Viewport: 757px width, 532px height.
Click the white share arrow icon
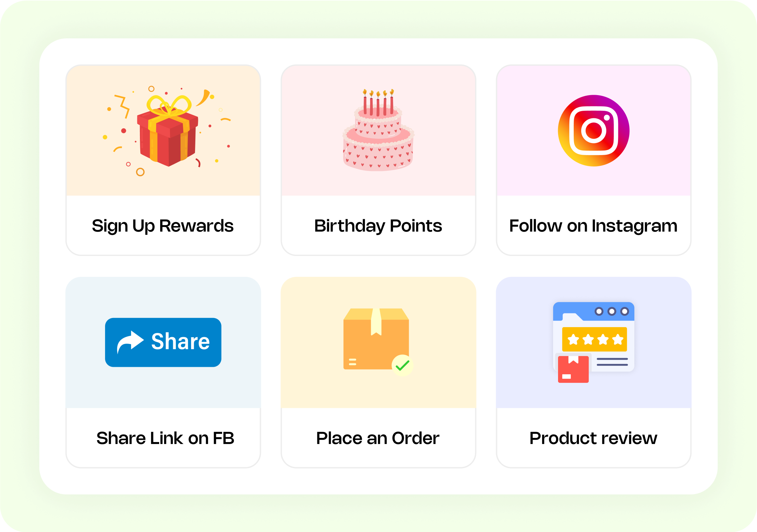coord(130,342)
